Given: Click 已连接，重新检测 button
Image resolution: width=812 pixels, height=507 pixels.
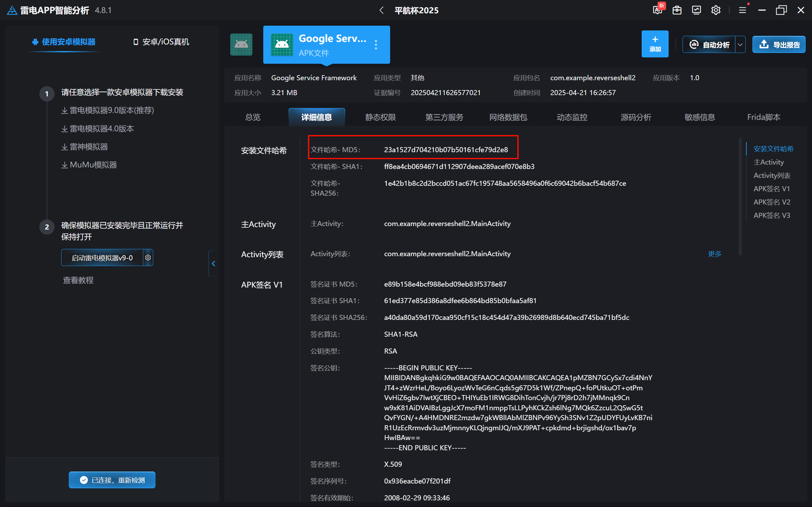Looking at the screenshot, I should tap(112, 480).
